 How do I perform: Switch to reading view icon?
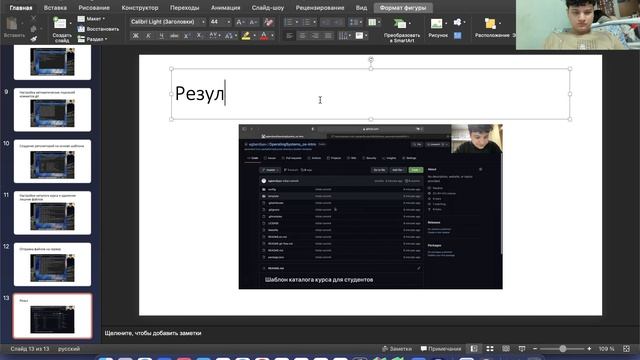pos(506,349)
